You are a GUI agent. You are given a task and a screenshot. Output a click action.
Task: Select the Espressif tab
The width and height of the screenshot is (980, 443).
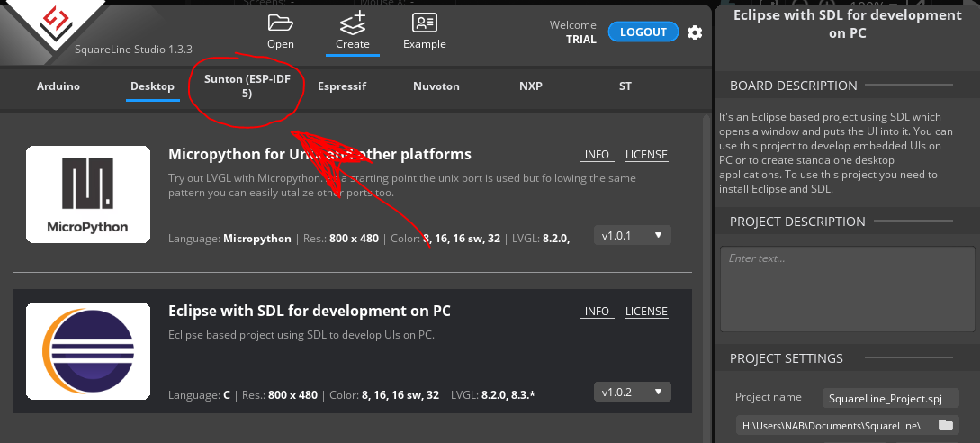(x=342, y=86)
